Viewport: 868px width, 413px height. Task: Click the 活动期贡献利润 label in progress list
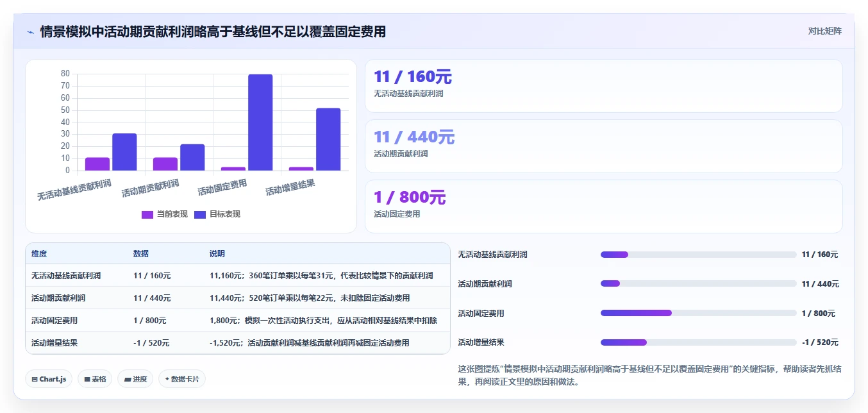(485, 284)
